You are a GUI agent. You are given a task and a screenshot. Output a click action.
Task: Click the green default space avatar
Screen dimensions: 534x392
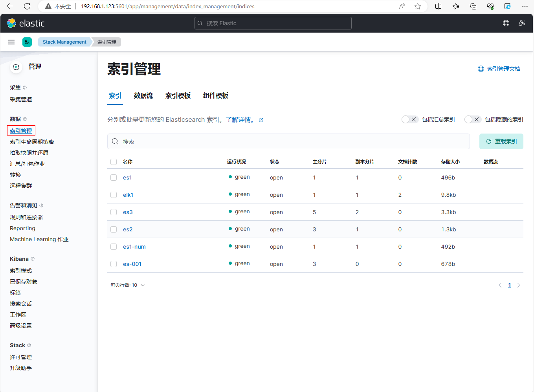(x=27, y=42)
